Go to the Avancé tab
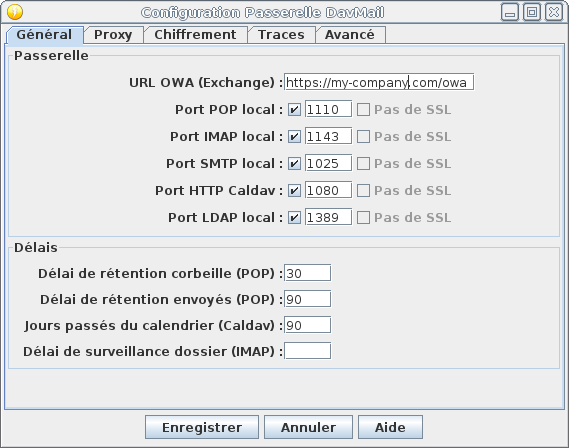 click(x=350, y=35)
